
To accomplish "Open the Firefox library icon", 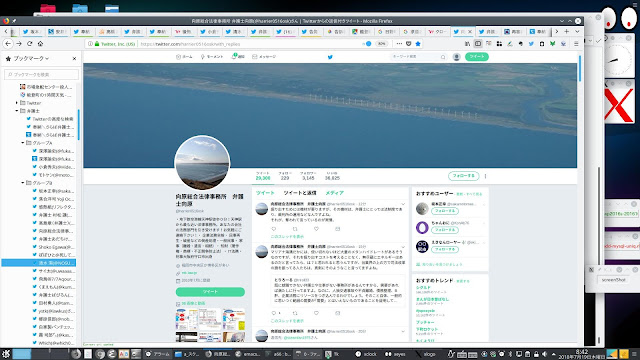I will [x=467, y=44].
